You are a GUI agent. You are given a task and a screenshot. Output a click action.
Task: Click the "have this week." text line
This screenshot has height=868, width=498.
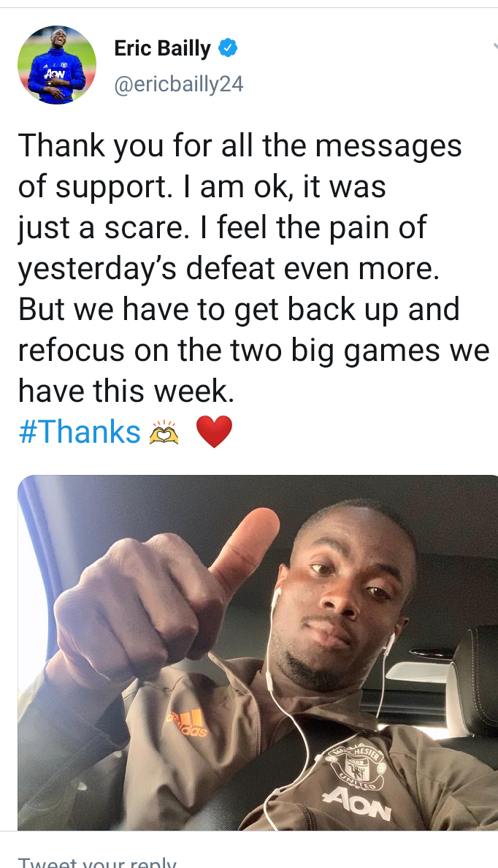click(x=127, y=391)
